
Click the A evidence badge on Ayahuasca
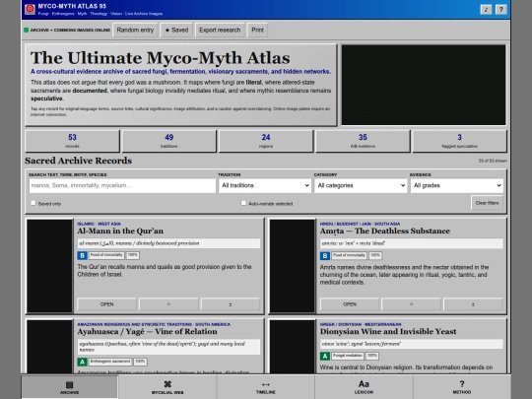82,362
